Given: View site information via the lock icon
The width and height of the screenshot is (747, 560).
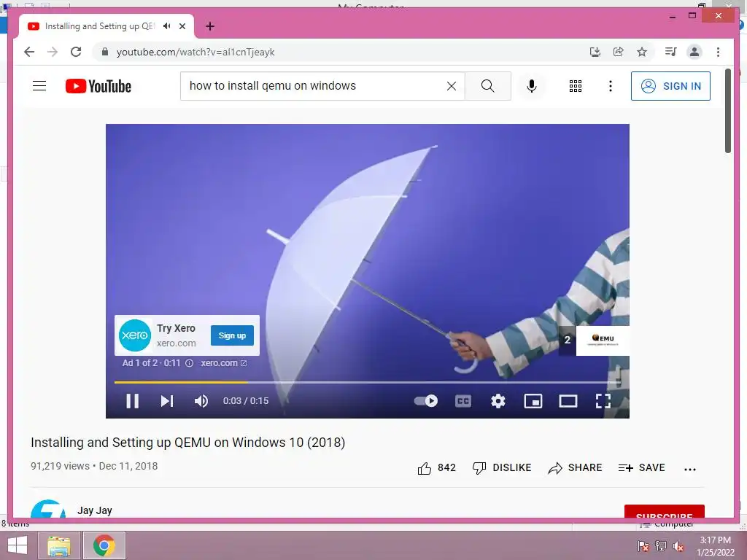Looking at the screenshot, I should (105, 52).
